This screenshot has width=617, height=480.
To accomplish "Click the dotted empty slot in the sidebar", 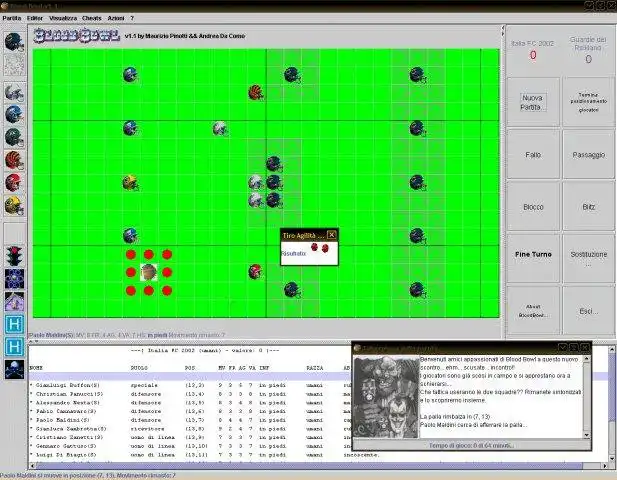I will [15, 65].
